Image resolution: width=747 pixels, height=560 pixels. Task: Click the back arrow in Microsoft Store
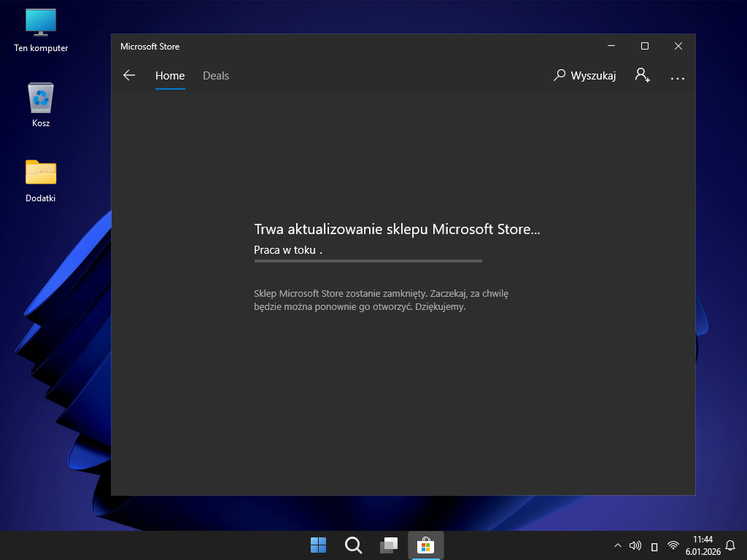tap(129, 75)
